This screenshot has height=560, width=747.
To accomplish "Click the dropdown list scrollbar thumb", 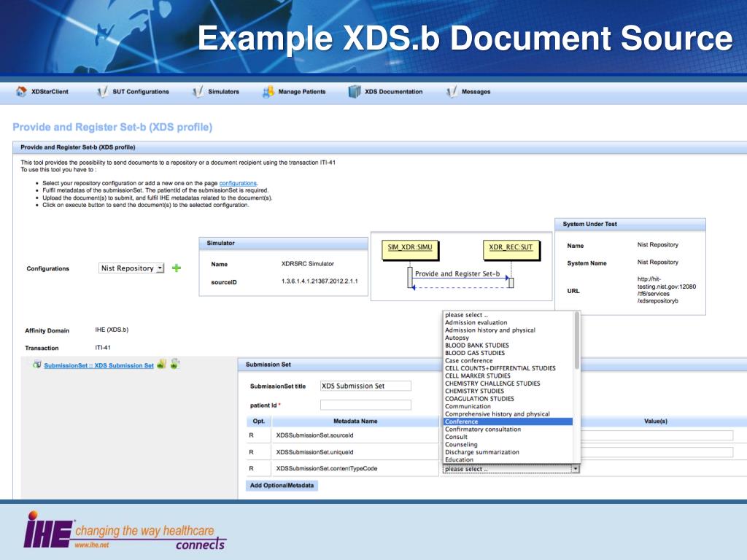I will click(577, 340).
